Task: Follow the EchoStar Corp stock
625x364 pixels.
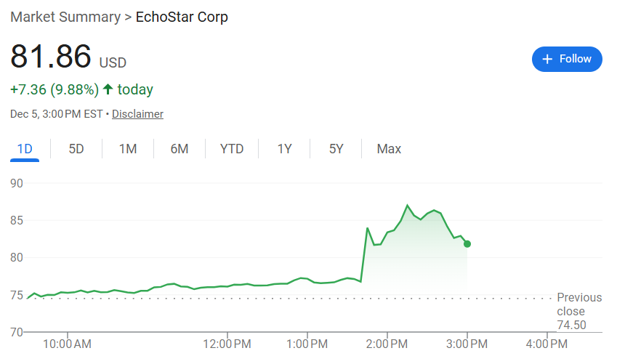Action: 567,59
